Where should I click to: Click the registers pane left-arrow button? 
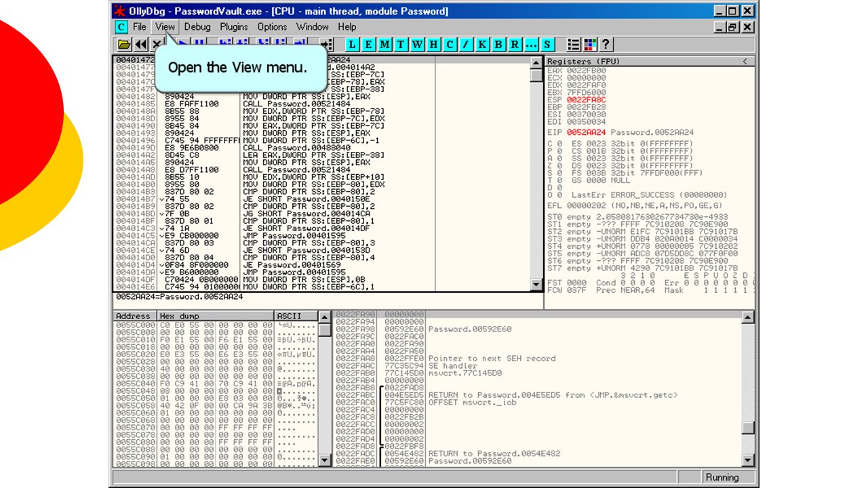(746, 62)
